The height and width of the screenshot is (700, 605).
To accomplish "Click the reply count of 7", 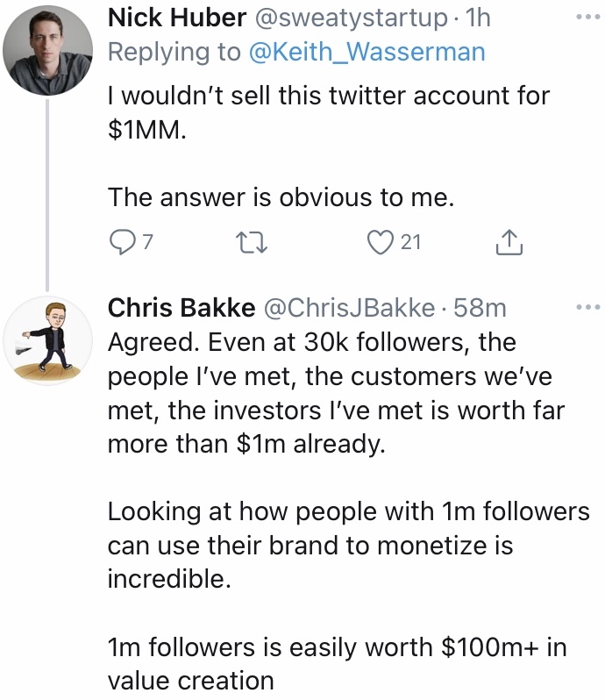I will click(x=147, y=243).
